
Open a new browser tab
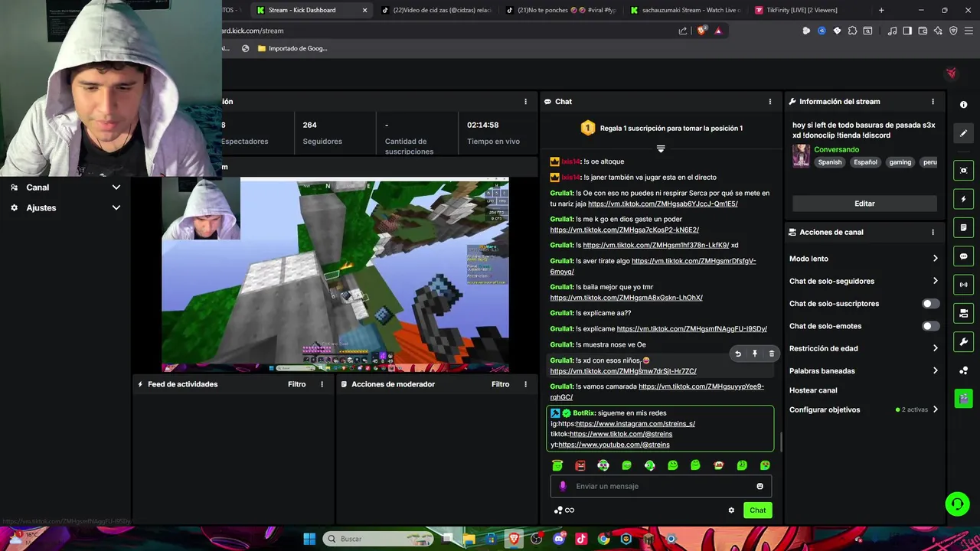point(881,10)
